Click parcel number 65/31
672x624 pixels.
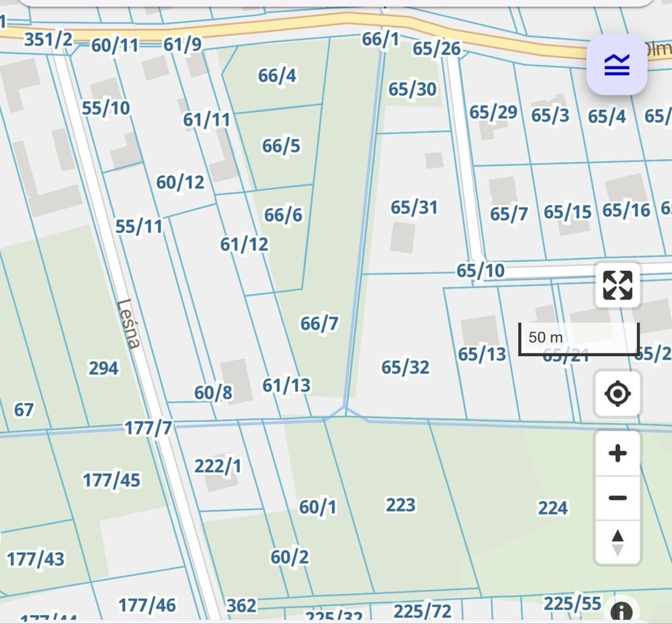click(414, 208)
